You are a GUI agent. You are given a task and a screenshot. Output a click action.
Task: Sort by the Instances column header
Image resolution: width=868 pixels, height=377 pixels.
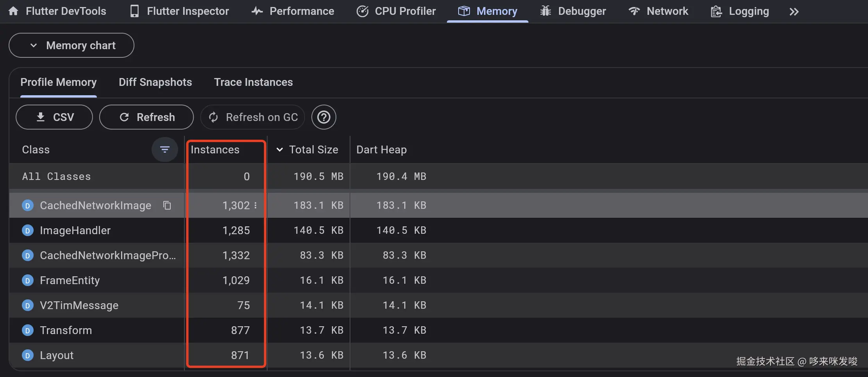pyautogui.click(x=215, y=150)
